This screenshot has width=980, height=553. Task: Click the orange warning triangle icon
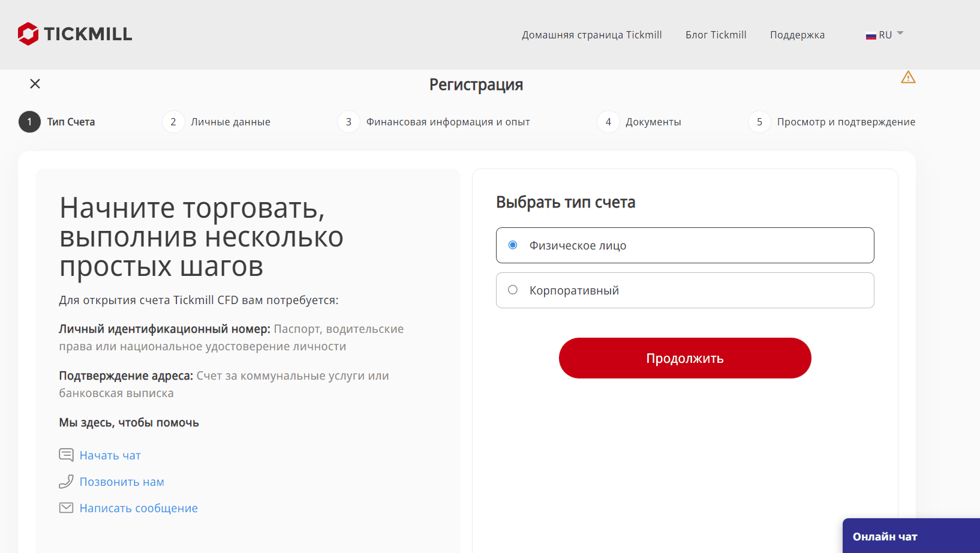(908, 77)
